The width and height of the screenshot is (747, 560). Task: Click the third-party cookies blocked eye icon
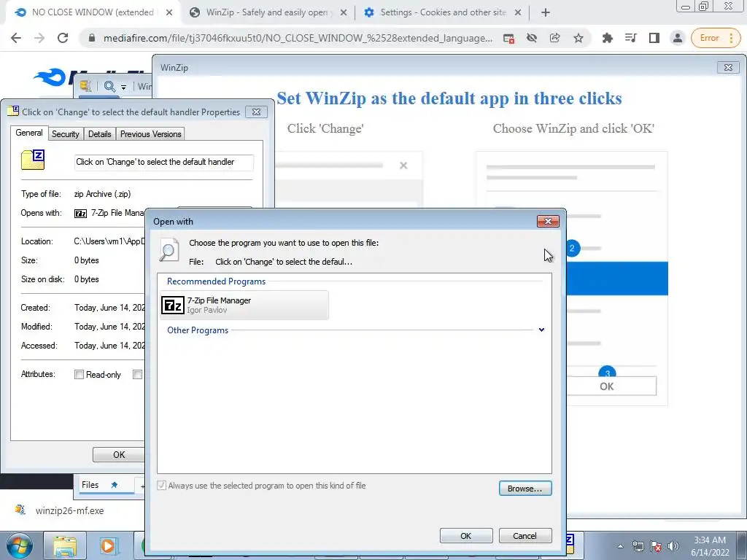532,38
